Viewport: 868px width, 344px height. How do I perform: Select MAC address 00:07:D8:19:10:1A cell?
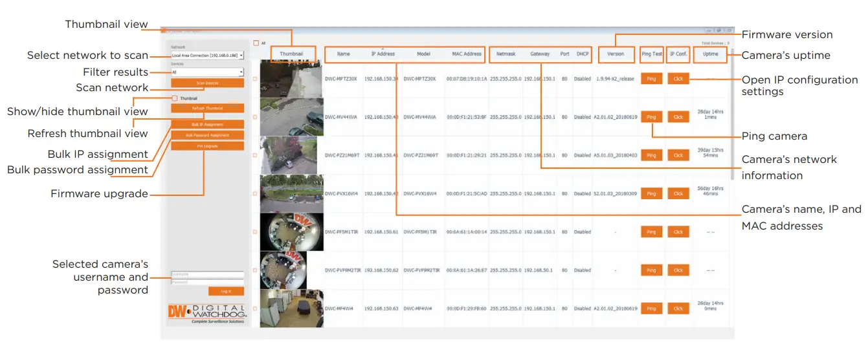(466, 79)
